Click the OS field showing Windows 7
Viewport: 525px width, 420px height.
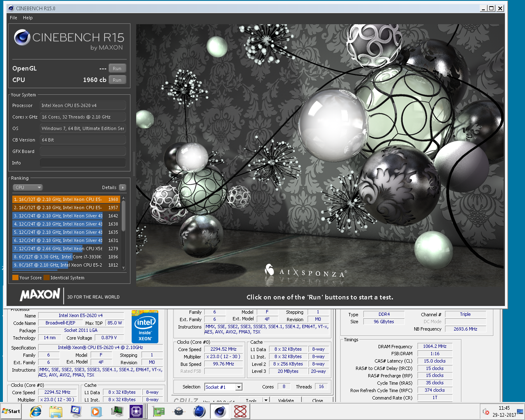pyautogui.click(x=83, y=128)
